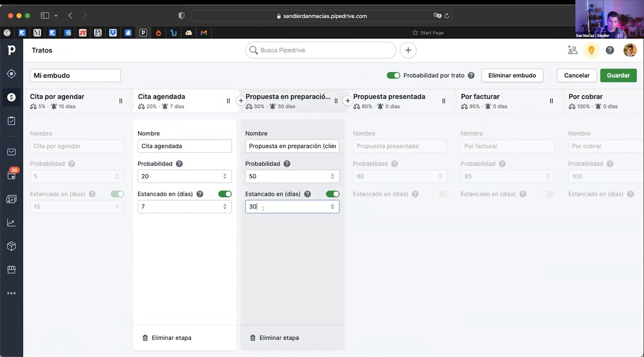Disable Estancado en (días) for Cita agendada
Screen dimensions: 644x357
225,194
